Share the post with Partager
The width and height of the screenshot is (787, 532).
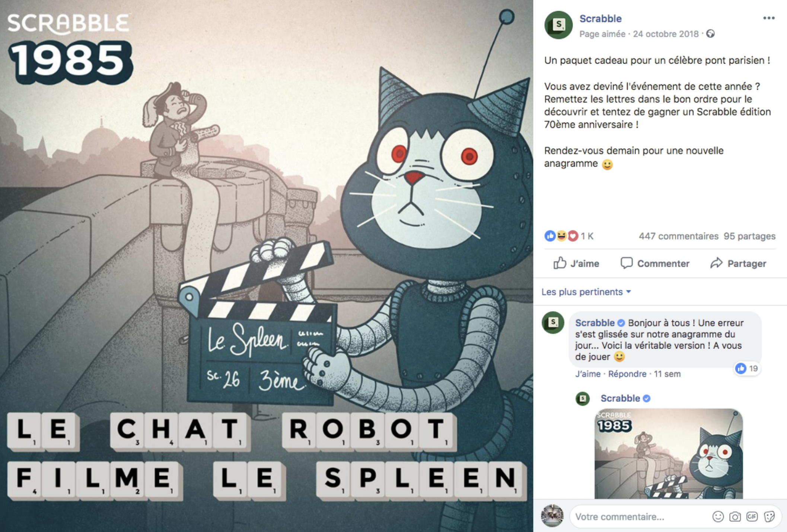pos(738,263)
